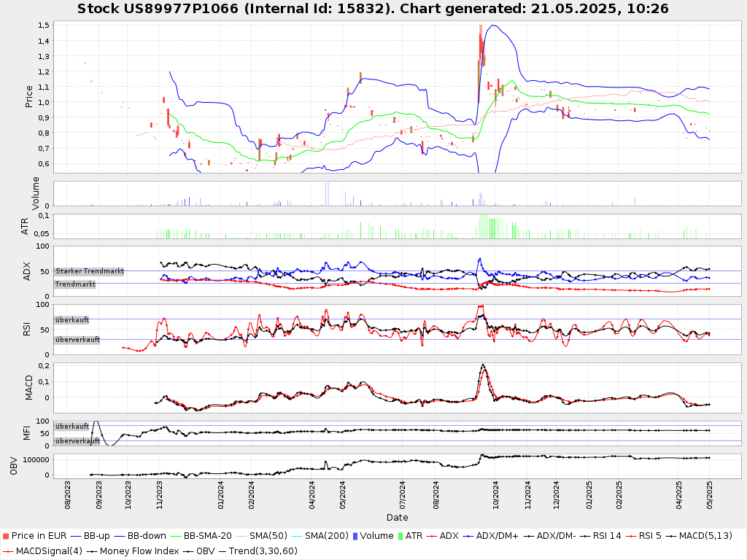Click the red swatch beside 'Price in EUR'
747x560 pixels.
click(x=6, y=536)
